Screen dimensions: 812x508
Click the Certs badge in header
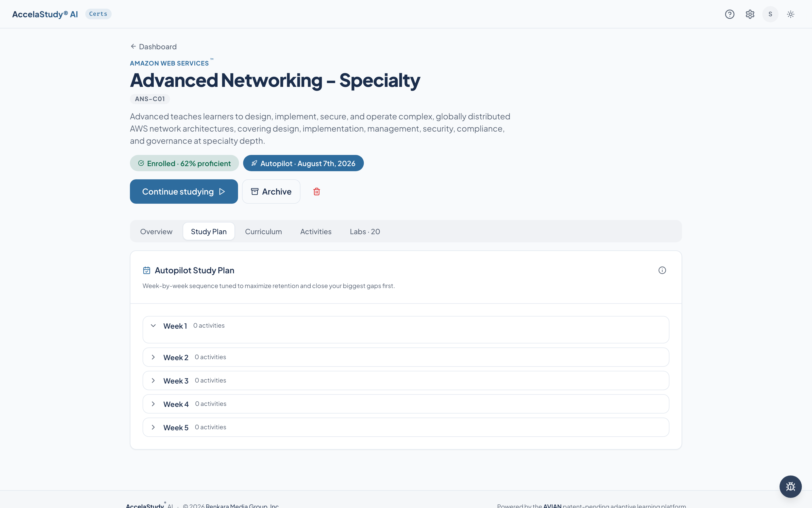pos(98,14)
